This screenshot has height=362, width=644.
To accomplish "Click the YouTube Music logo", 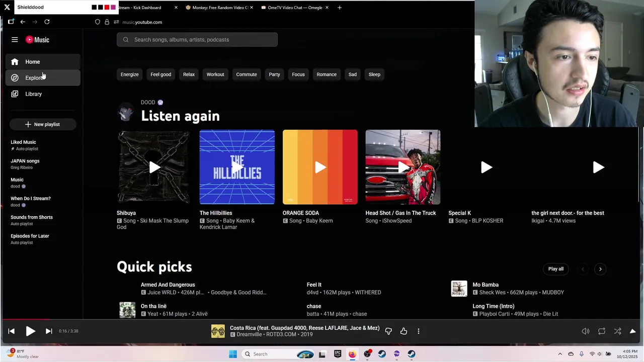I will coord(37,40).
